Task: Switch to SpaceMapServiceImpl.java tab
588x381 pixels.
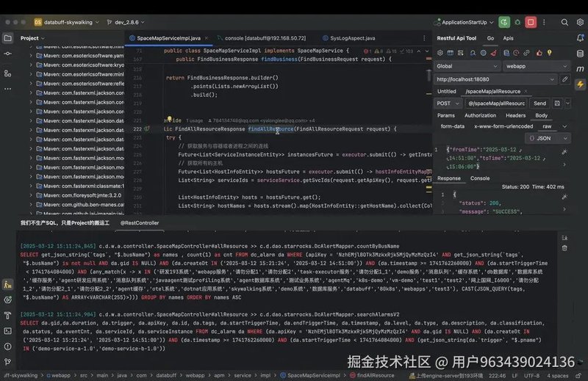Action: 169,38
